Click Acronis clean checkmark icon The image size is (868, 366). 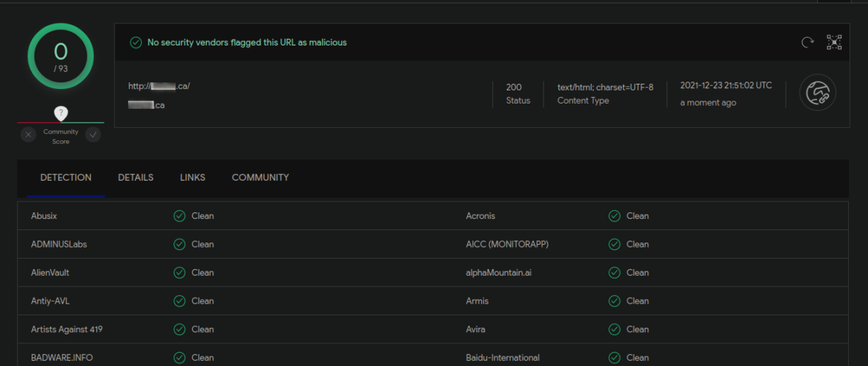[x=614, y=216]
